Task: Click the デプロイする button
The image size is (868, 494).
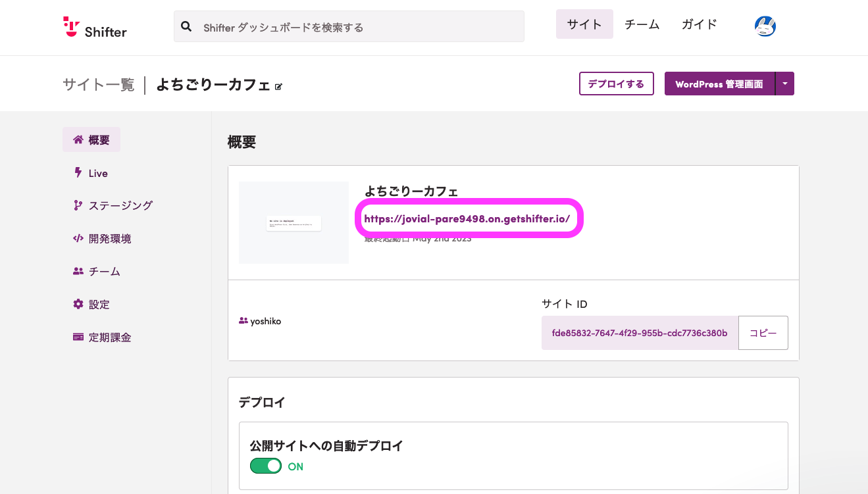Action: point(616,84)
